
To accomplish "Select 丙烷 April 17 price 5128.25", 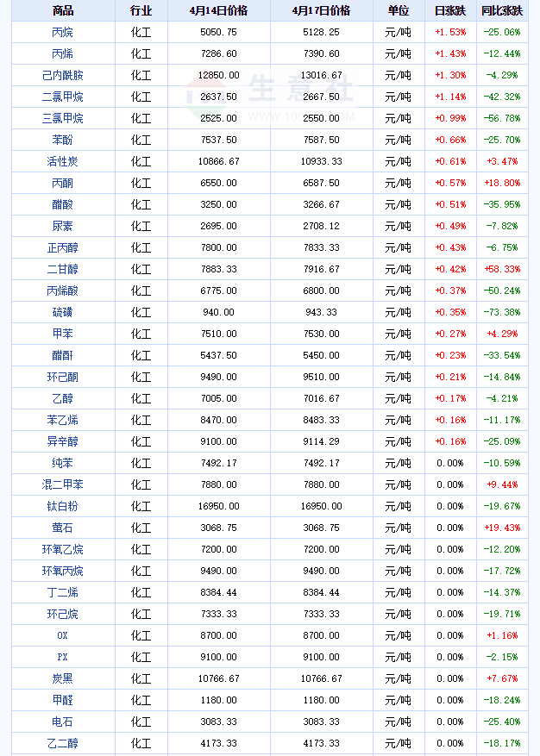I will tap(322, 32).
